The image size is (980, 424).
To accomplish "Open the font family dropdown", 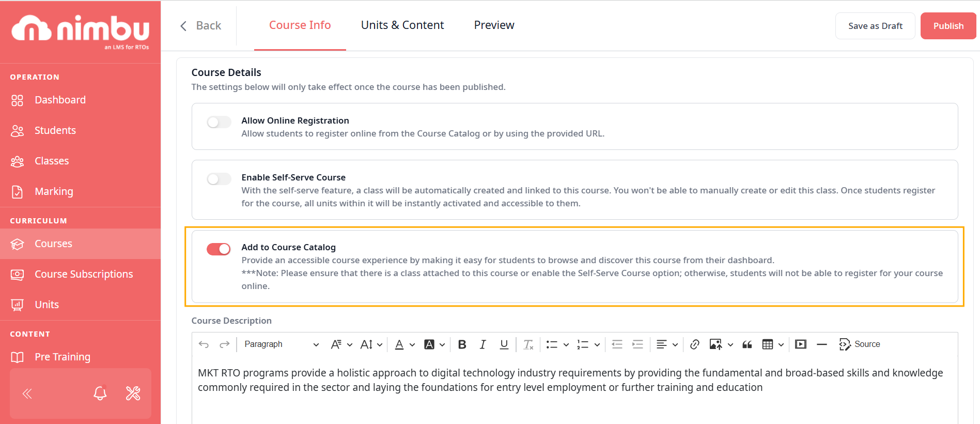I will click(x=341, y=344).
